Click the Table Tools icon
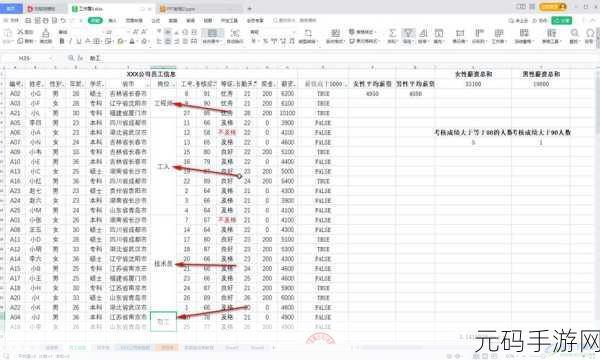This screenshot has height=360, width=600. [551, 33]
